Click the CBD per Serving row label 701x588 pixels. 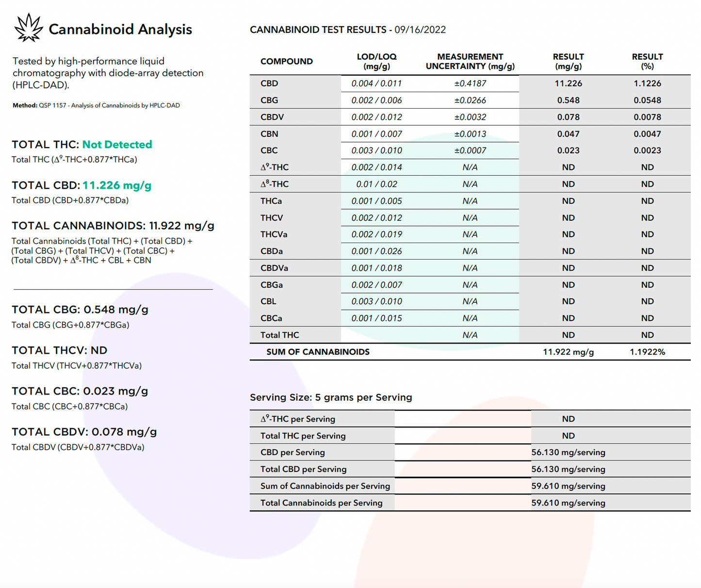293,452
